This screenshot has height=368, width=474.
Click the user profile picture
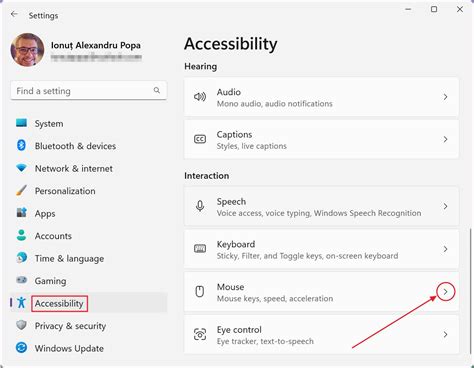click(x=27, y=50)
